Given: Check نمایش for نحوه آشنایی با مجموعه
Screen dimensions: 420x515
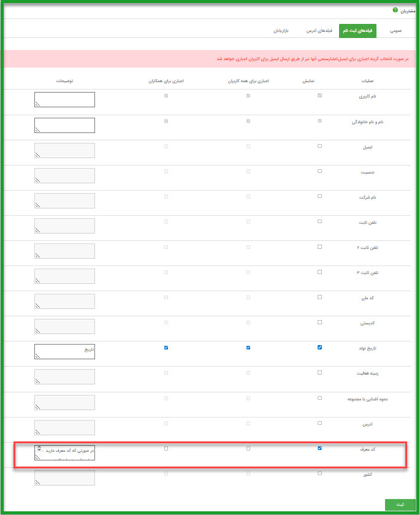Looking at the screenshot, I should coord(319,398).
